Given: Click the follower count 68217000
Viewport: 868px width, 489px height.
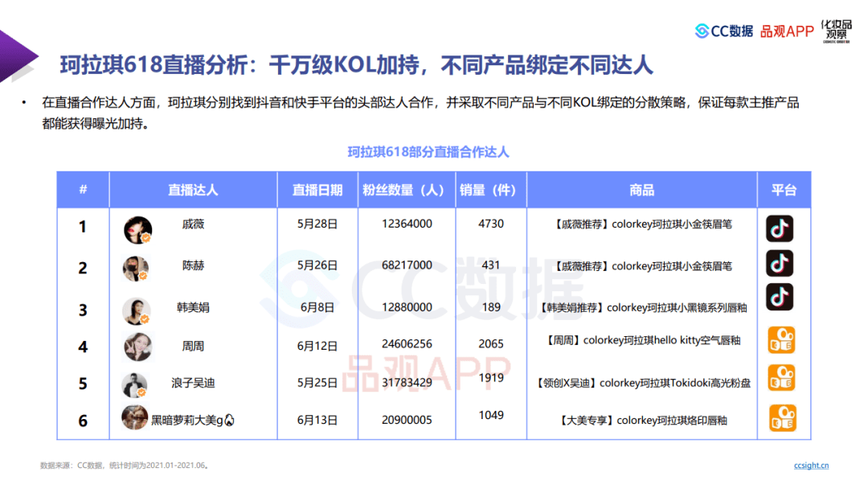Looking at the screenshot, I should coord(407,265).
